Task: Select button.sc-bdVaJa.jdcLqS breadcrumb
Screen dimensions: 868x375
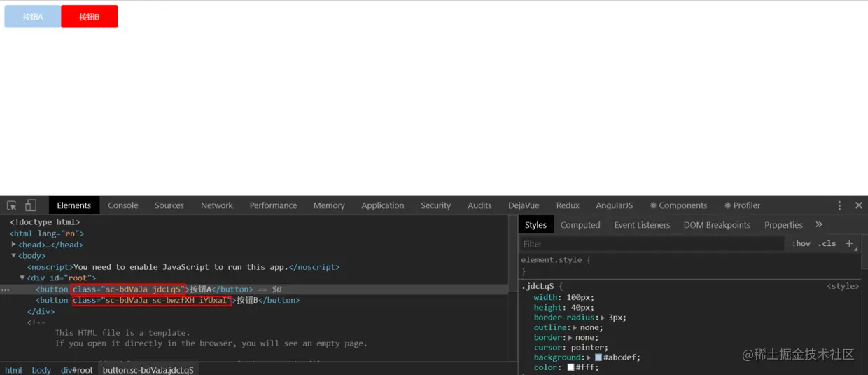Action: [x=148, y=370]
